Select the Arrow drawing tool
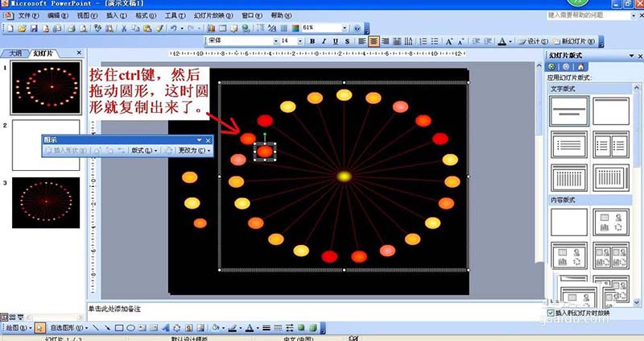644x341 pixels. coord(107,328)
